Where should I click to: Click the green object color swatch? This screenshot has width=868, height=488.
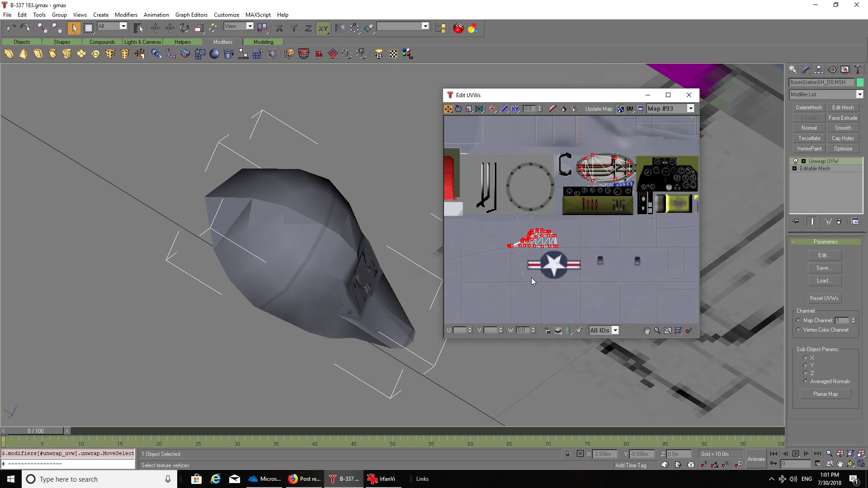[x=860, y=82]
